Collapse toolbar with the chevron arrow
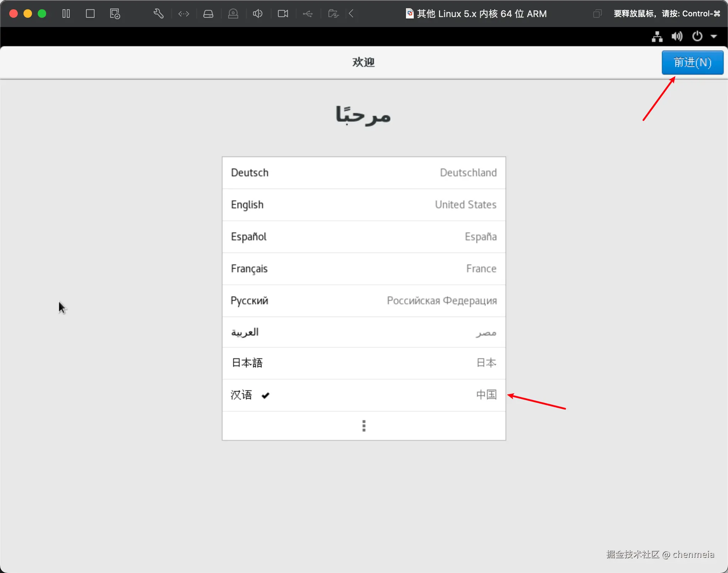This screenshot has height=573, width=728. pyautogui.click(x=351, y=14)
